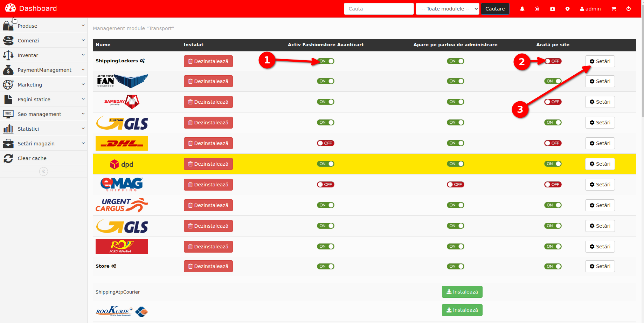Select Clear cache menu item

point(43,158)
